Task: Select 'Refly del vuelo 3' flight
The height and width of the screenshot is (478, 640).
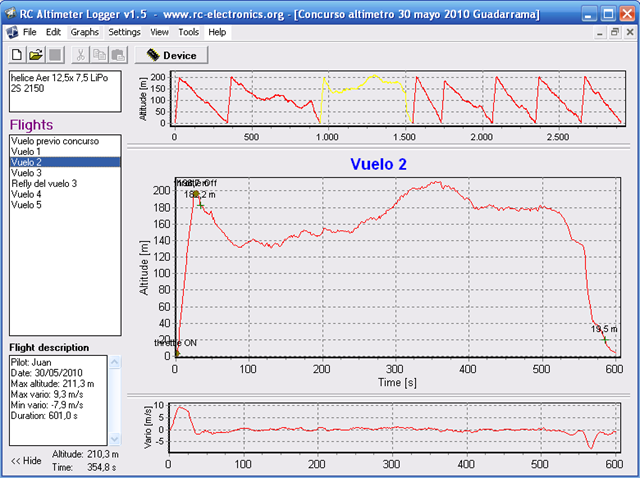Action: (x=43, y=183)
